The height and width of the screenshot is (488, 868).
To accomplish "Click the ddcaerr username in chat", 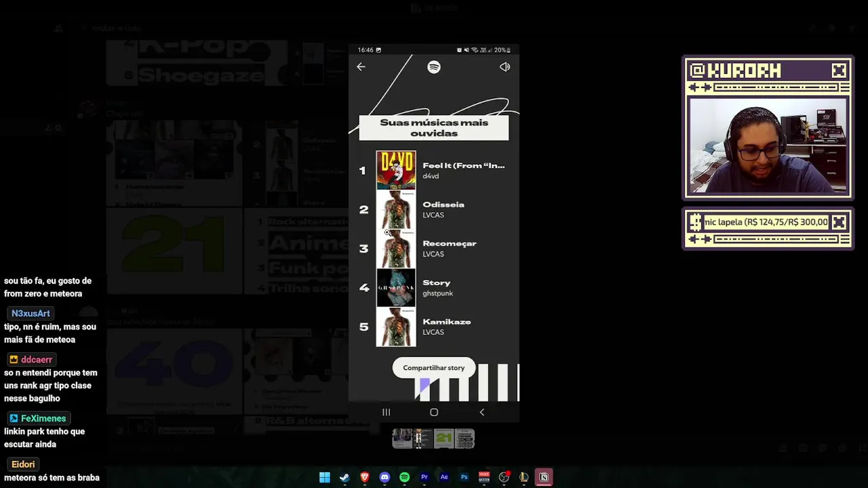I will tap(31, 360).
